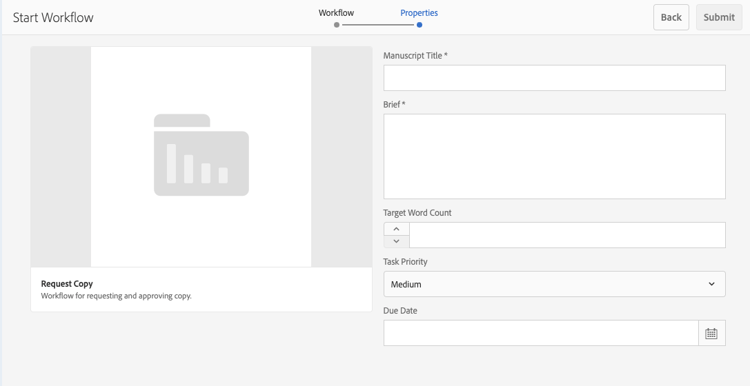The height and width of the screenshot is (386, 750).
Task: Click the Due Date text field
Action: [x=541, y=333]
